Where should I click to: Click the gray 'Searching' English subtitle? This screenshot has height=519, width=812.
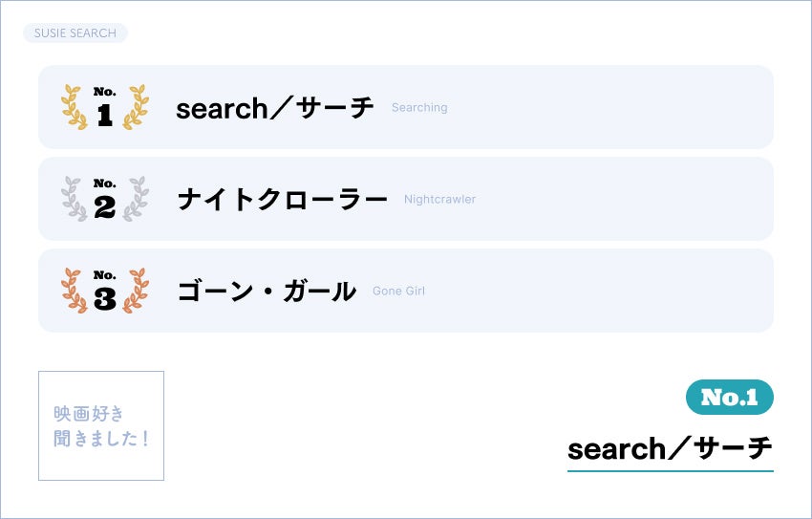coord(419,108)
